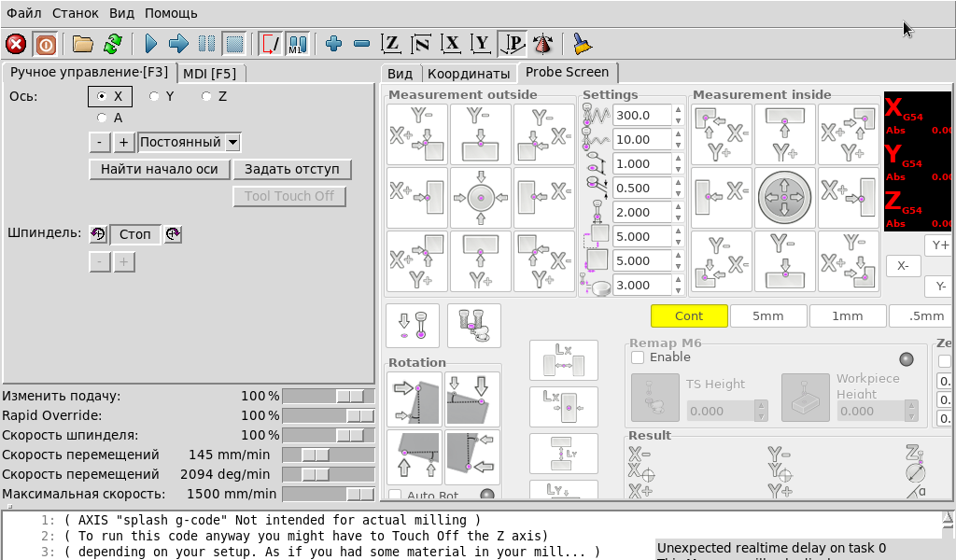Choose the 5mm jog step button
This screenshot has height=560, width=956.
[x=767, y=315]
